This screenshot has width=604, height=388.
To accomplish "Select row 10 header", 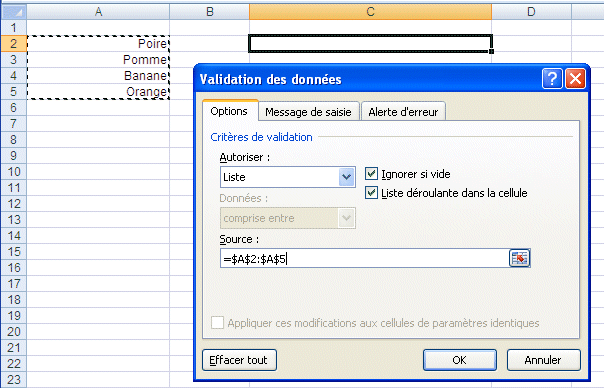I will [13, 171].
